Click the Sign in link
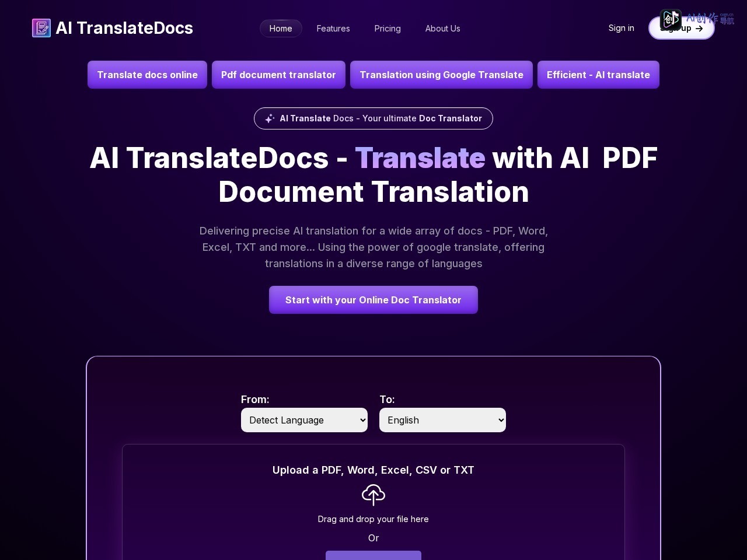747x560 pixels. tap(621, 28)
